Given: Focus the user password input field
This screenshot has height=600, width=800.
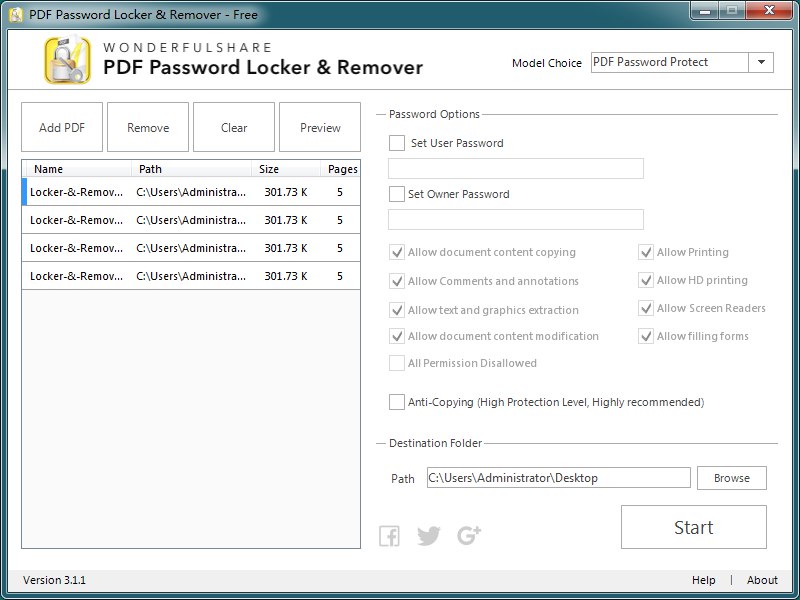Looking at the screenshot, I should click(x=516, y=168).
